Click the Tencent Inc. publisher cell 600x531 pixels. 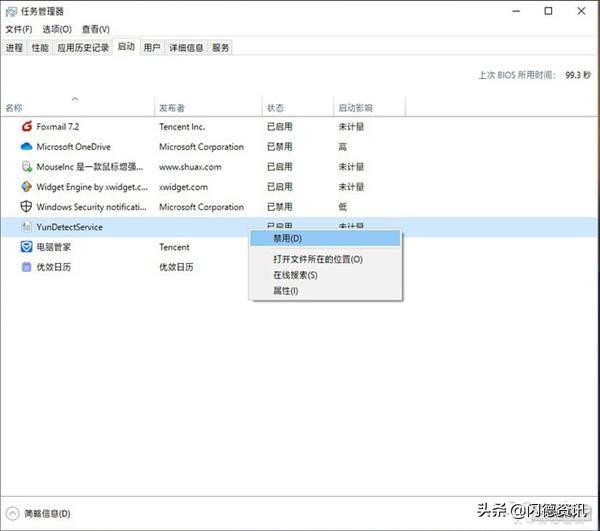coord(182,126)
